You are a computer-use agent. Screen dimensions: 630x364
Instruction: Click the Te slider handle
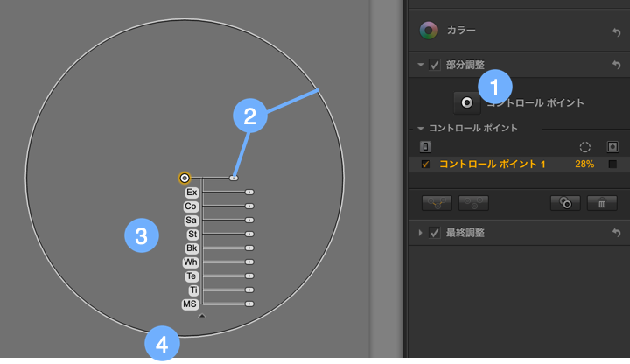(x=249, y=276)
